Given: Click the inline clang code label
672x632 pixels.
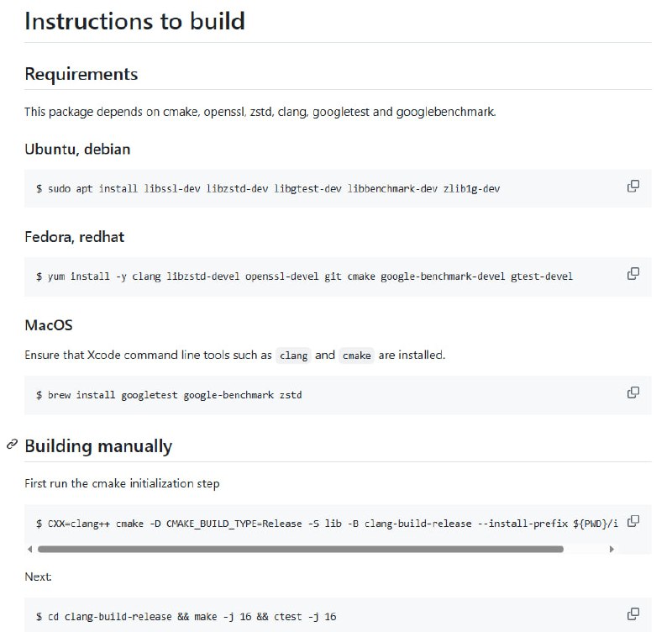Looking at the screenshot, I should 293,355.
